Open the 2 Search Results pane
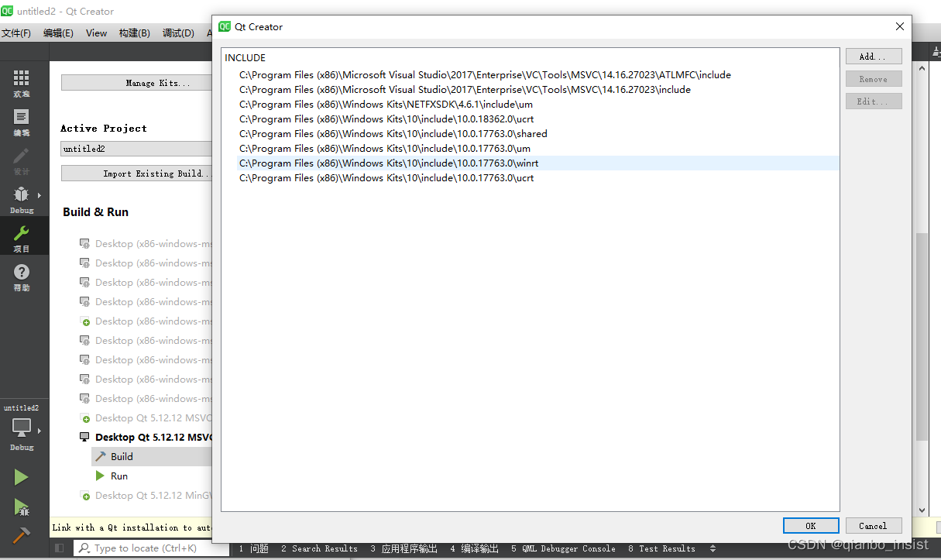Image resolution: width=941 pixels, height=560 pixels. 319,548
